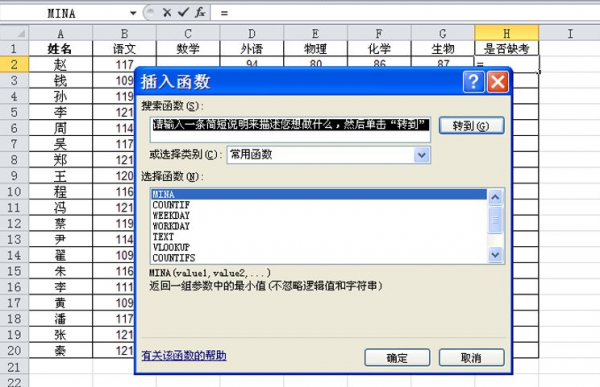Image resolution: width=600 pixels, height=387 pixels.
Task: Select column I header
Action: [570, 34]
